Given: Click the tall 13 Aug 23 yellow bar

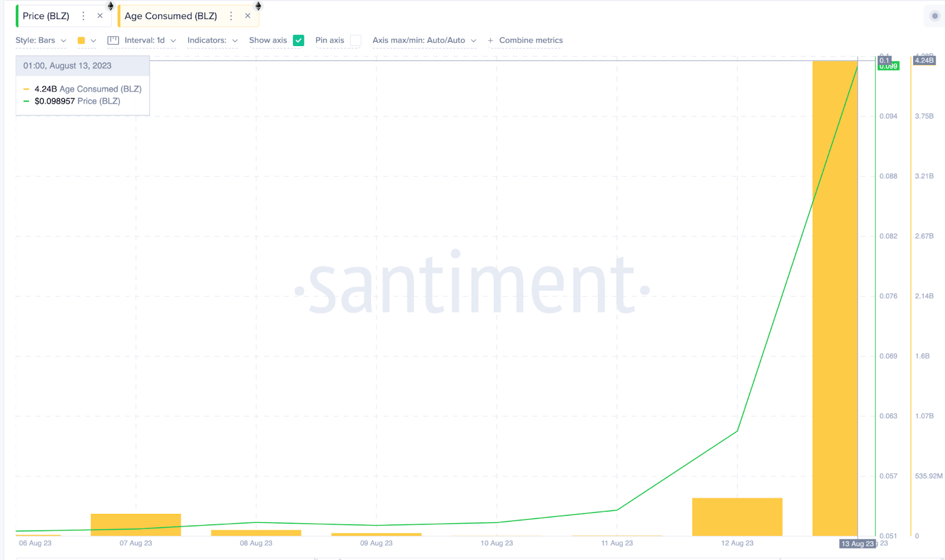Looking at the screenshot, I should pyautogui.click(x=835, y=298).
